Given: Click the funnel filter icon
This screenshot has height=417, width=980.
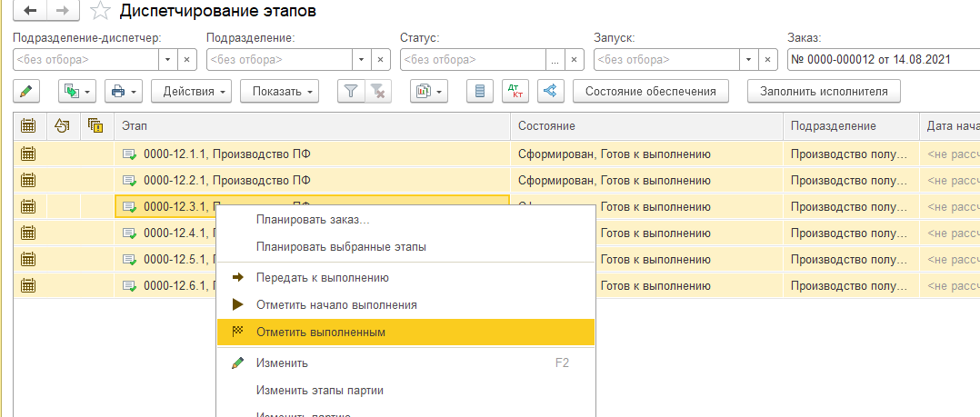Looking at the screenshot, I should tap(351, 91).
